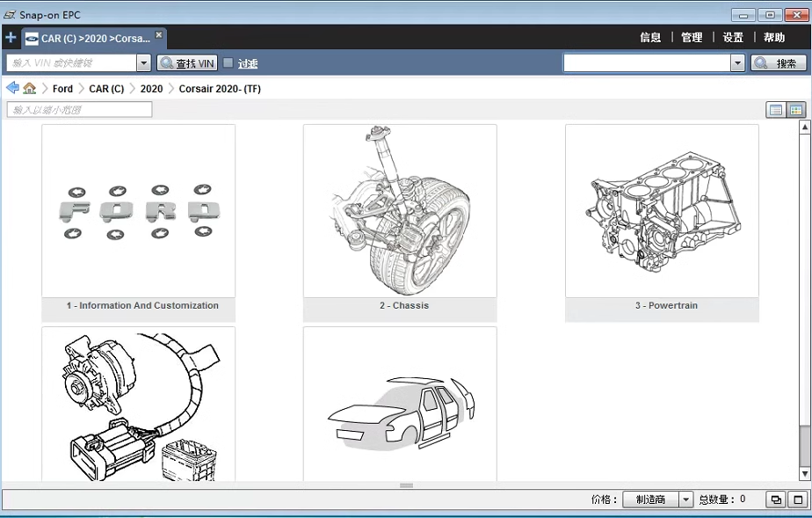Click the scrollbar up arrow

pos(805,127)
